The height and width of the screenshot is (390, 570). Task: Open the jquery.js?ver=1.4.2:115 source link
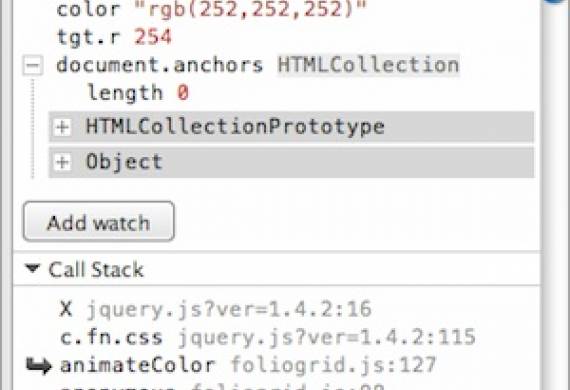click(x=327, y=337)
